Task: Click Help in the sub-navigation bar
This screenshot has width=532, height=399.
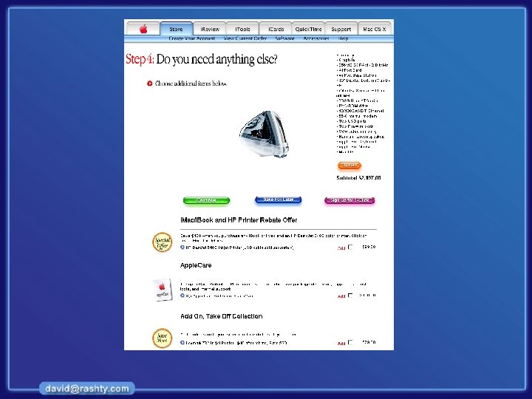Action: (x=343, y=38)
